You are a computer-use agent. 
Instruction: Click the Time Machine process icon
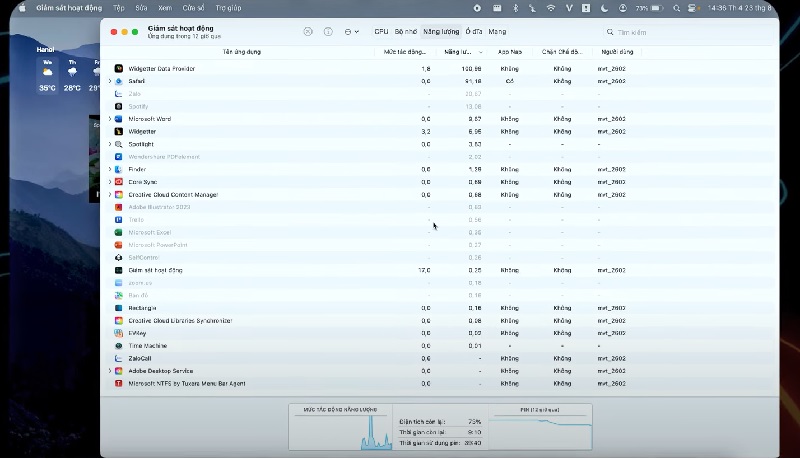pos(119,346)
